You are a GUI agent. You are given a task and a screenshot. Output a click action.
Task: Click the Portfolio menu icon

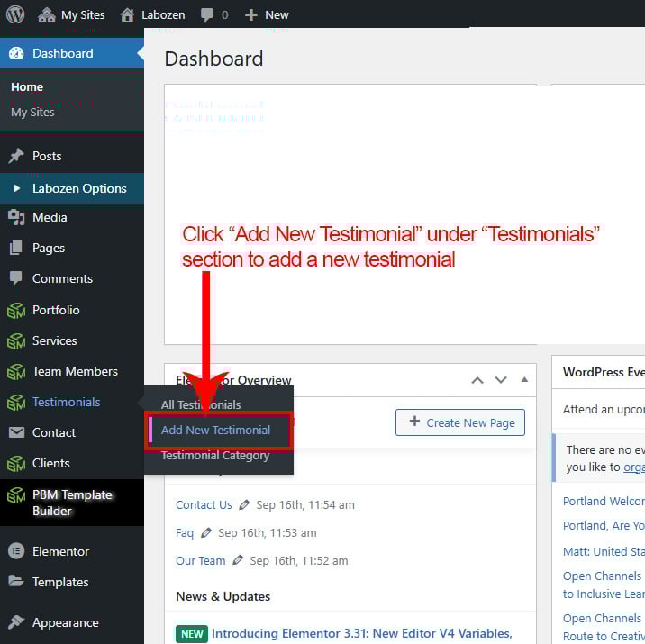pyautogui.click(x=16, y=310)
